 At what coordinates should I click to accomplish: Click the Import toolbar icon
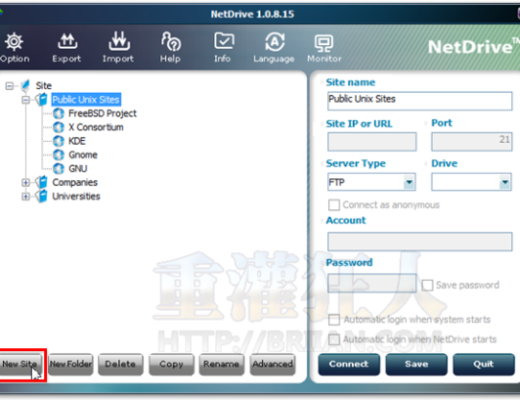click(x=119, y=41)
